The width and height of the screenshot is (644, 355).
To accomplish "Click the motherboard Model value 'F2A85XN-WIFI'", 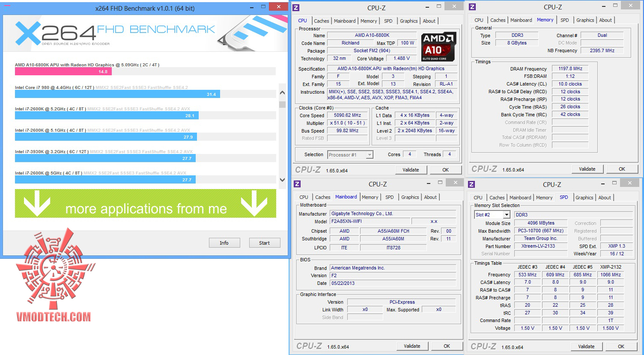I will pos(370,222).
